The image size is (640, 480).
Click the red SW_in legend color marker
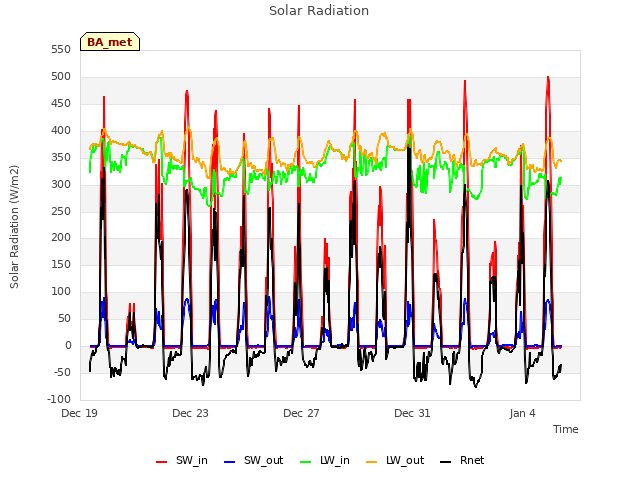(162, 462)
